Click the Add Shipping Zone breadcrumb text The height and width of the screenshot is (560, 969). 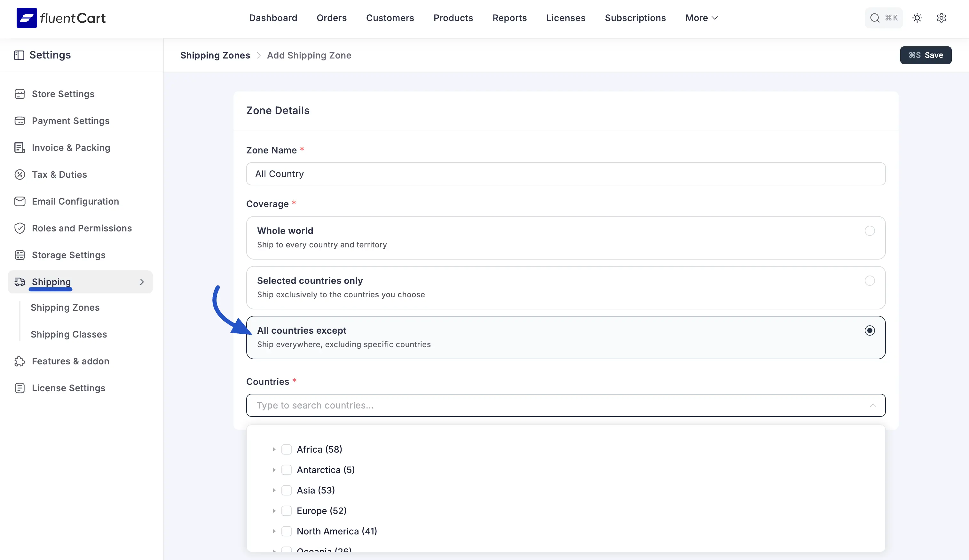[309, 55]
